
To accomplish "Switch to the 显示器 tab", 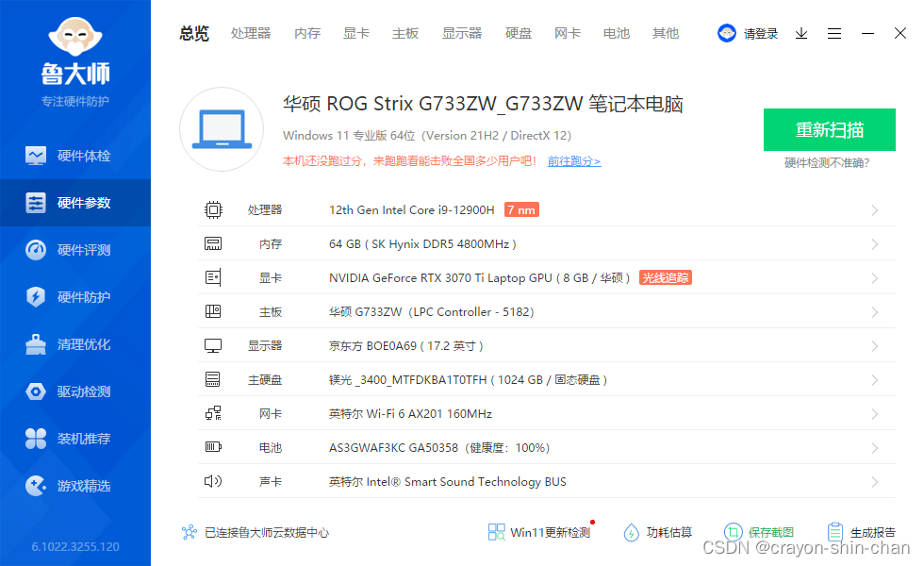I will click(x=462, y=34).
